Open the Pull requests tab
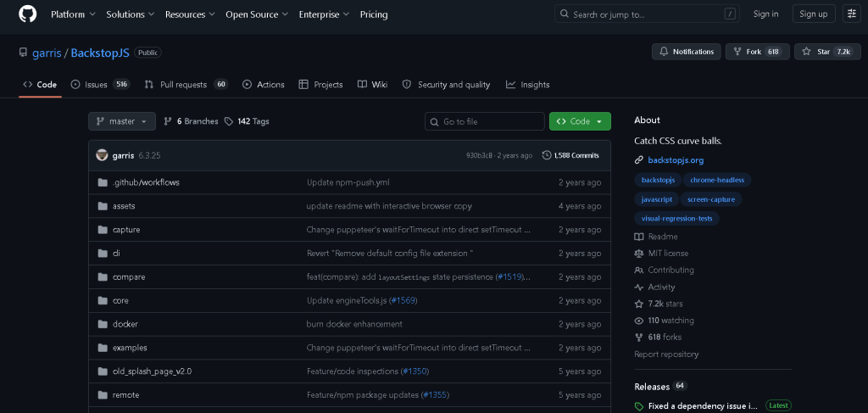The image size is (868, 413). (x=186, y=85)
